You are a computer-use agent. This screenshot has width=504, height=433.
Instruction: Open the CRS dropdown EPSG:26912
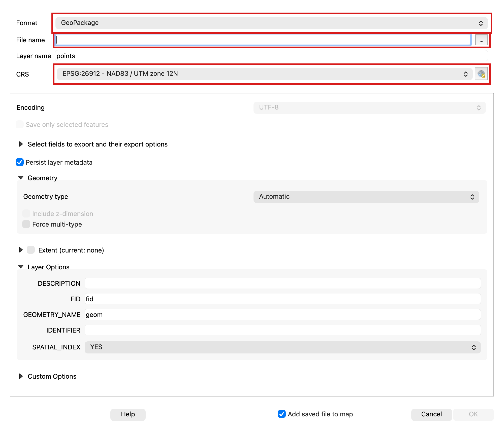265,74
